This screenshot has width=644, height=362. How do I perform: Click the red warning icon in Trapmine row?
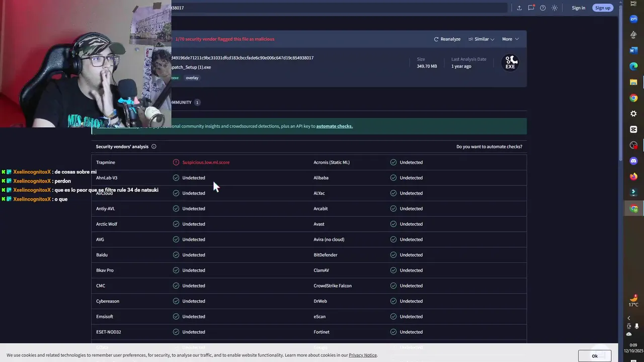(176, 162)
